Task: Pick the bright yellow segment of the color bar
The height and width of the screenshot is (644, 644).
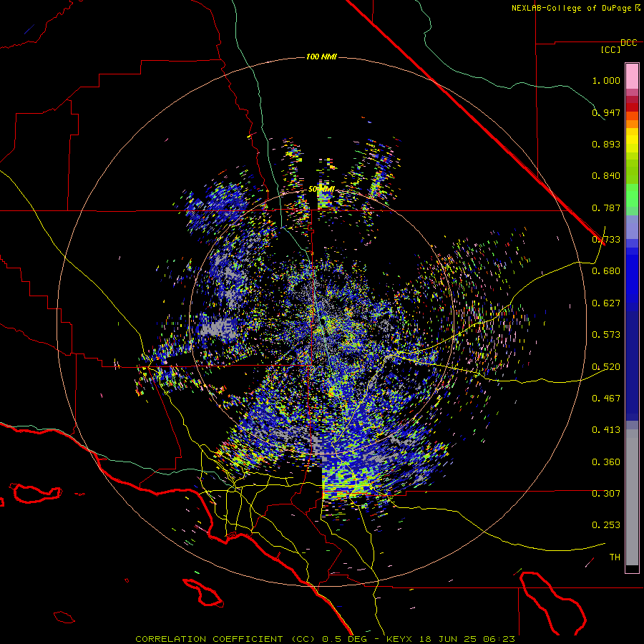Action: [x=632, y=141]
